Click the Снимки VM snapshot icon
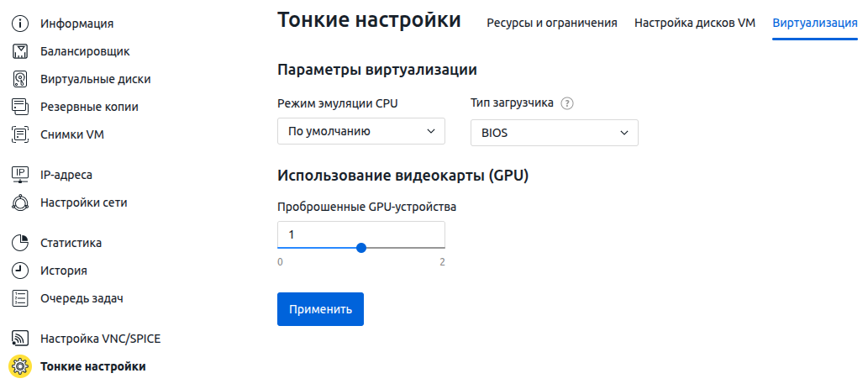Viewport: 868px width, 389px height. coord(20,134)
